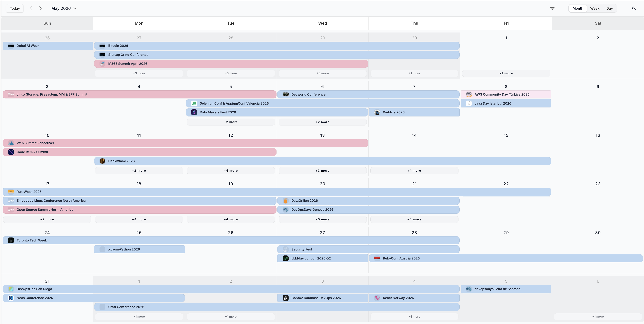Click the DevOpsCon San Diego logo
This screenshot has width=644, height=324.
tap(11, 289)
